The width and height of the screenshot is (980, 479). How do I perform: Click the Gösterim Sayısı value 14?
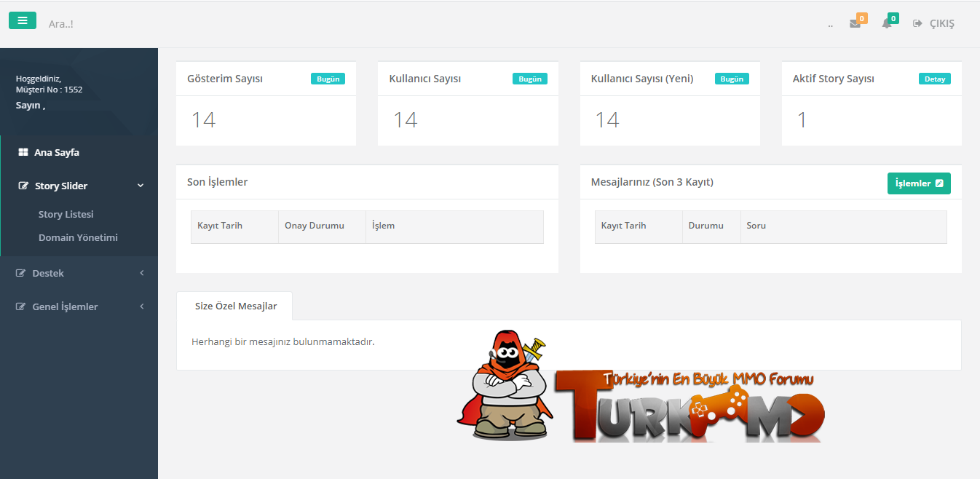click(204, 120)
